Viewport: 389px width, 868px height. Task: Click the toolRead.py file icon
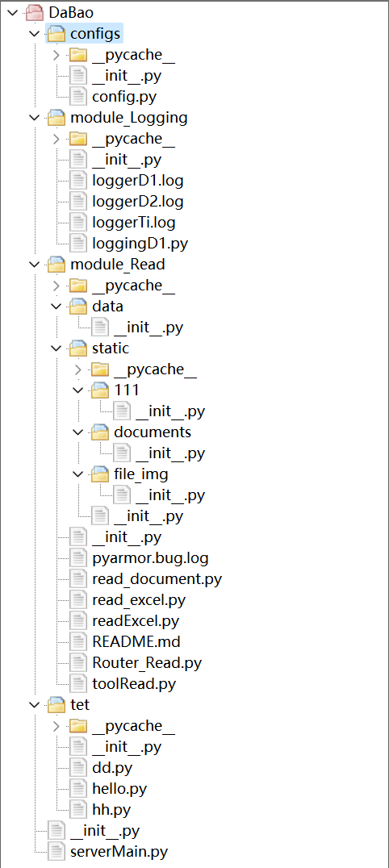point(78,684)
